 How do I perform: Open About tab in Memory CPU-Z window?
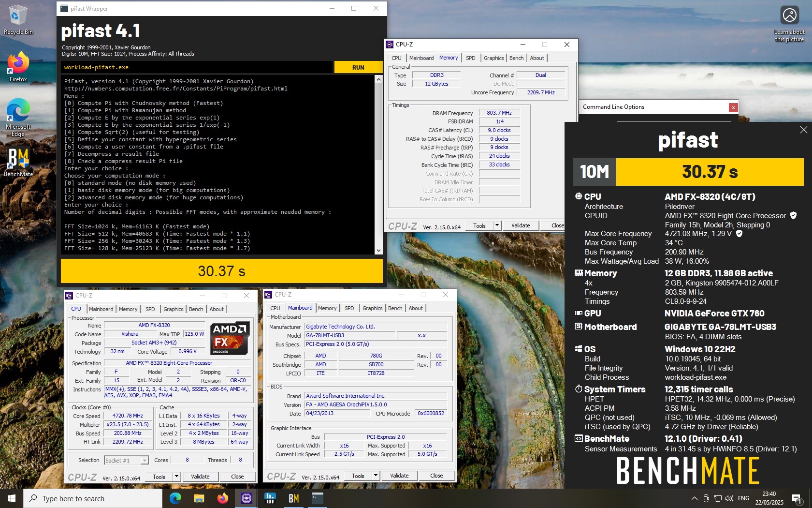(536, 58)
